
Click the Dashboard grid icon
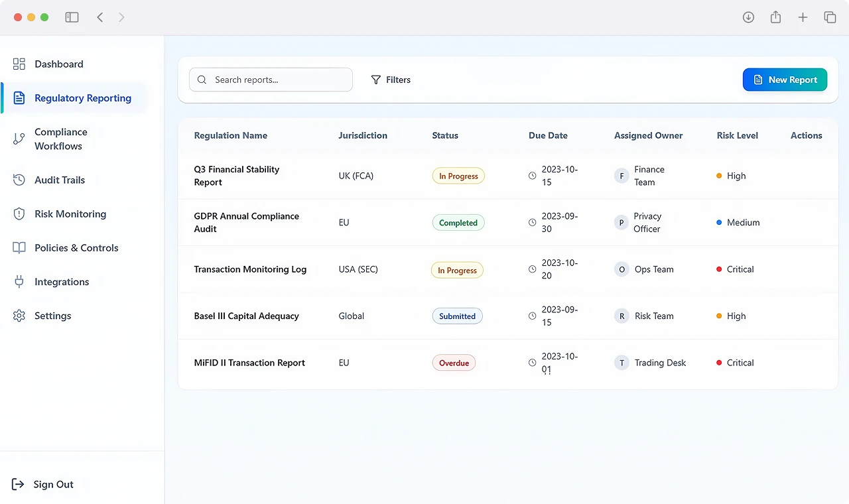(19, 64)
